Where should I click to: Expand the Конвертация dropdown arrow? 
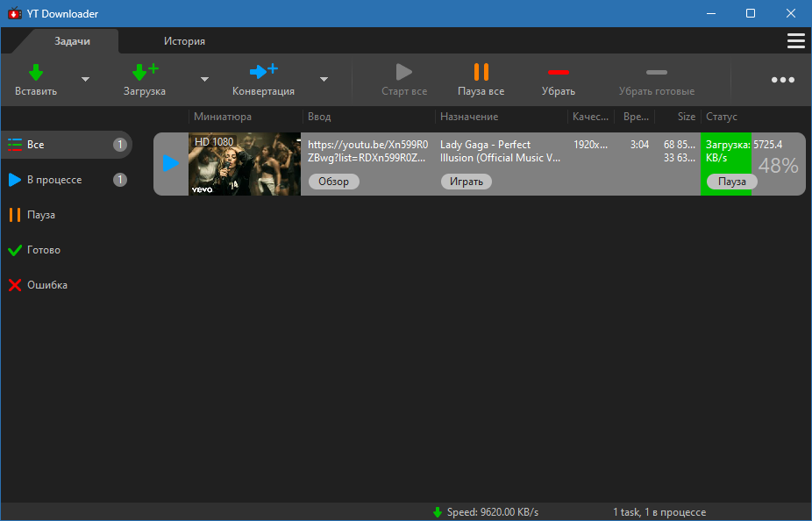[324, 79]
